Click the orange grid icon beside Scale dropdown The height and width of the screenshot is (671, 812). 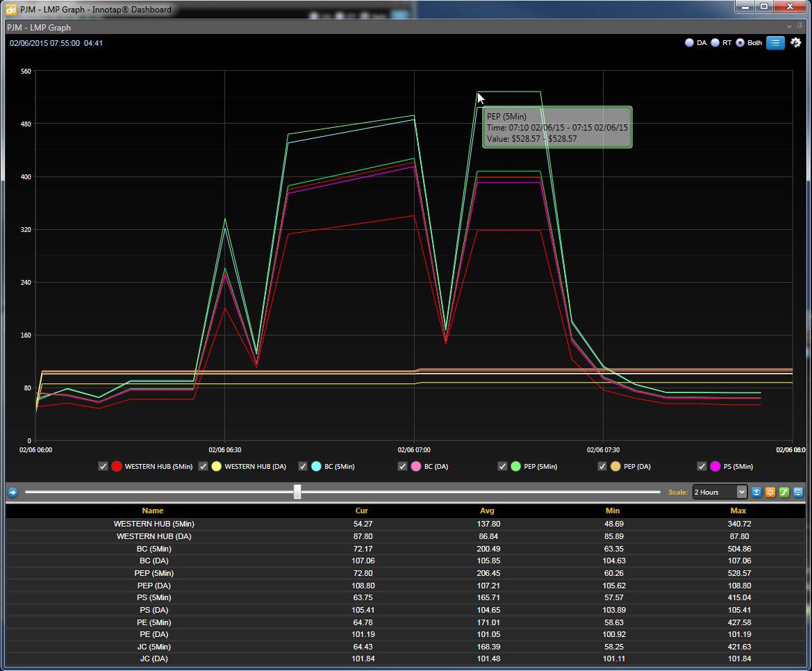point(770,492)
